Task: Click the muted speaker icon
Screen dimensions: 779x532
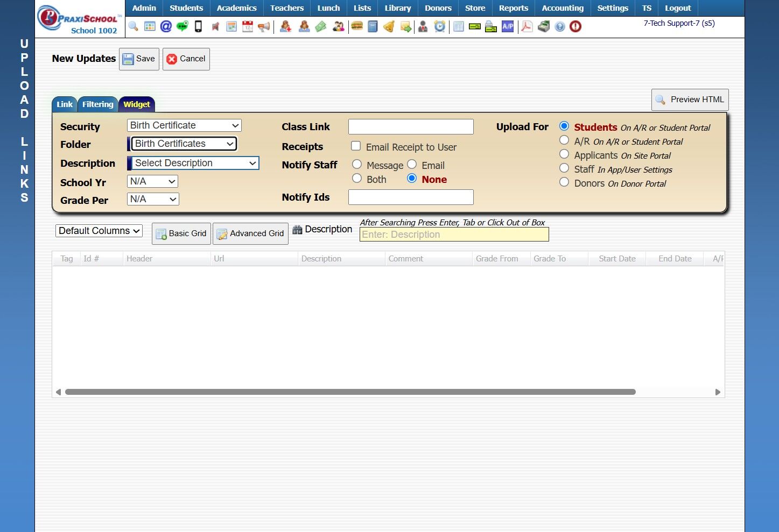Action: 215,26
